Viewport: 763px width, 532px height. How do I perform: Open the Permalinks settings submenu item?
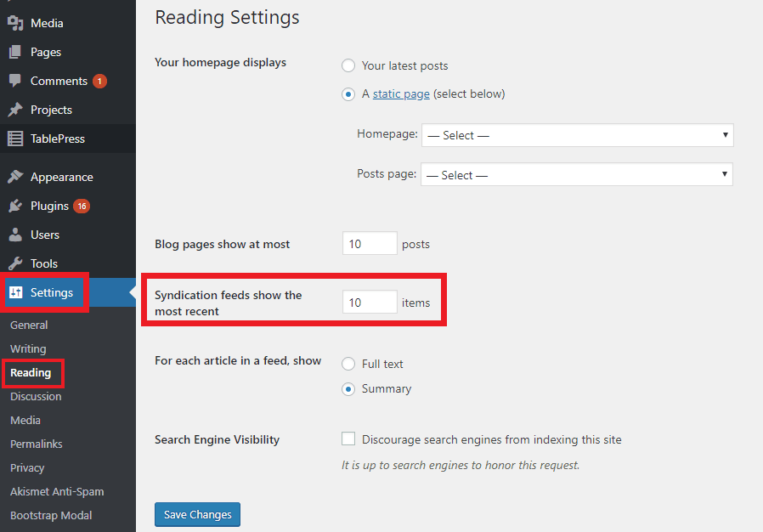(36, 444)
